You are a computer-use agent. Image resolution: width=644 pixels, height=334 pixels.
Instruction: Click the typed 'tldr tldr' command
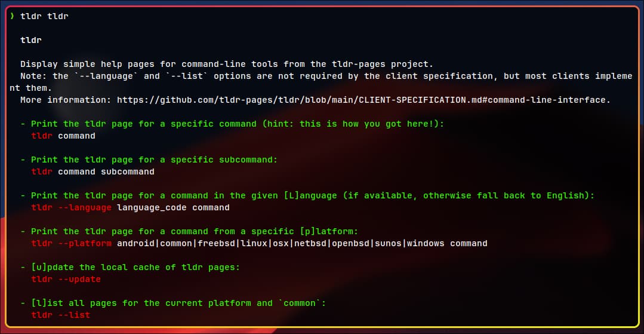coord(44,16)
